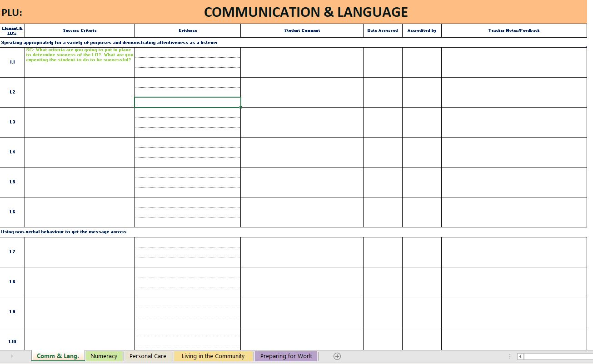Viewport: 593px width, 364px height.
Task: Select the 1.4 element label cell
Action: (12, 152)
